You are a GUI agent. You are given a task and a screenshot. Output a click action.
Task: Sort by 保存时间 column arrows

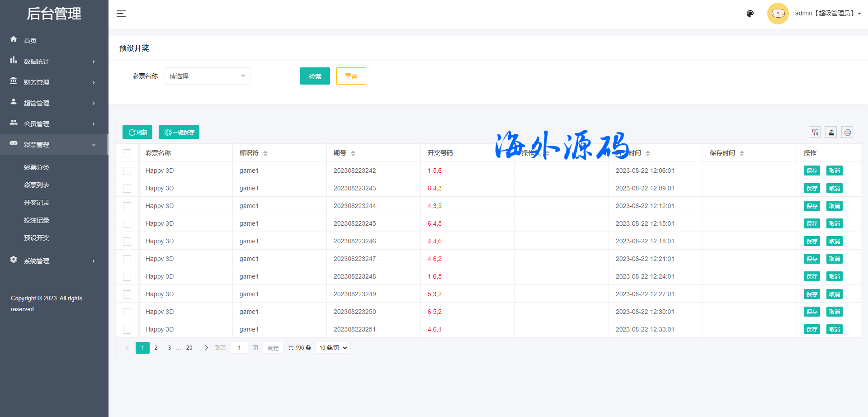[x=742, y=153]
